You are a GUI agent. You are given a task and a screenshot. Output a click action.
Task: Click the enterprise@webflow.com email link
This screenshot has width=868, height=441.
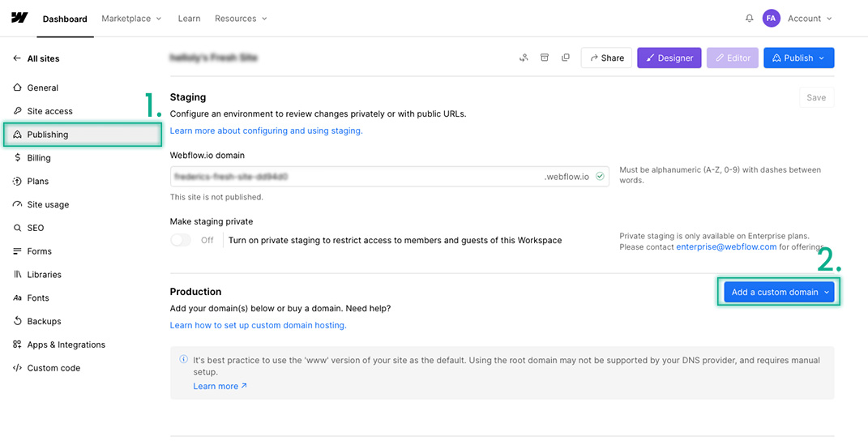[726, 246]
